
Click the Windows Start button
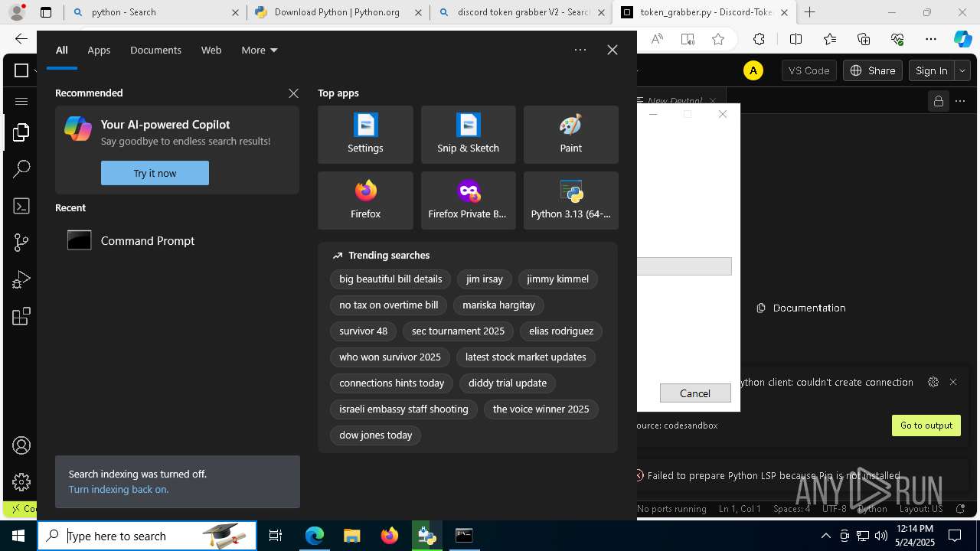[x=18, y=536]
